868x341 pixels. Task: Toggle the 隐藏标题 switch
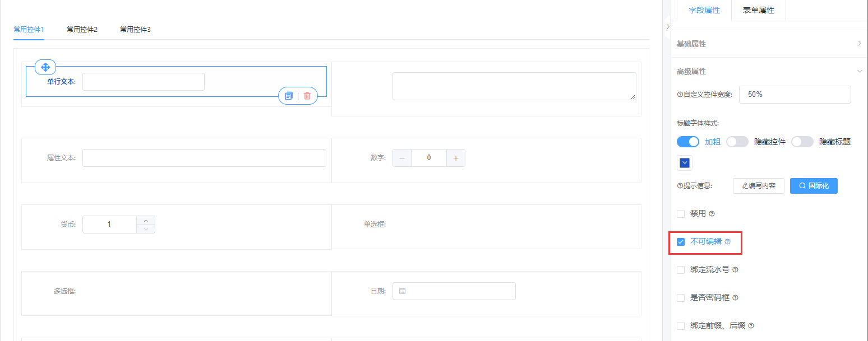tap(802, 142)
